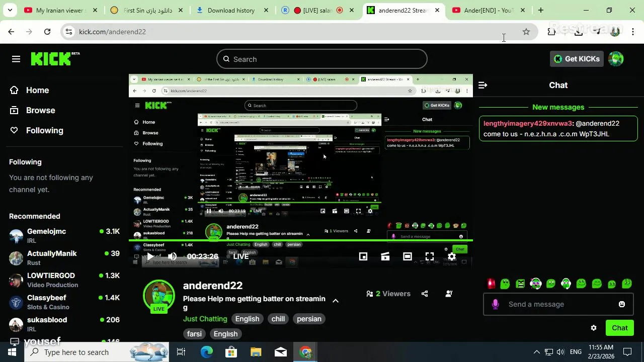Create a clip of the stream
This screenshot has height=362, width=644.
[385, 256]
